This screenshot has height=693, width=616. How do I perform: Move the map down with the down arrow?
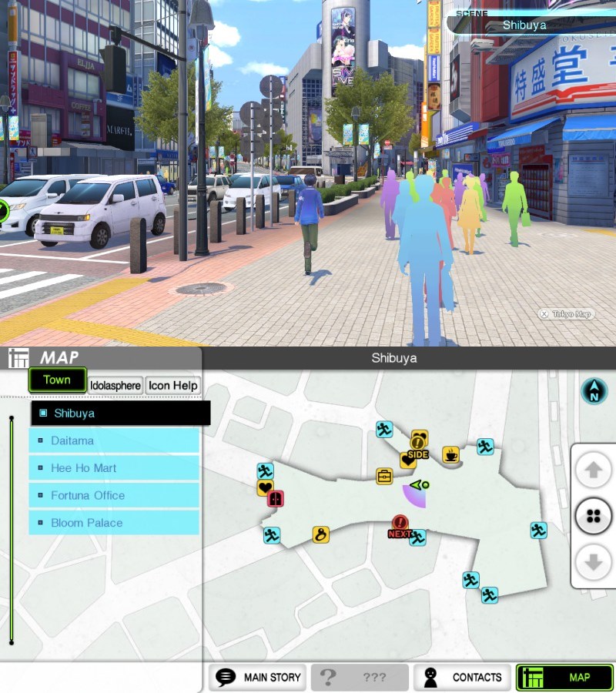[594, 562]
